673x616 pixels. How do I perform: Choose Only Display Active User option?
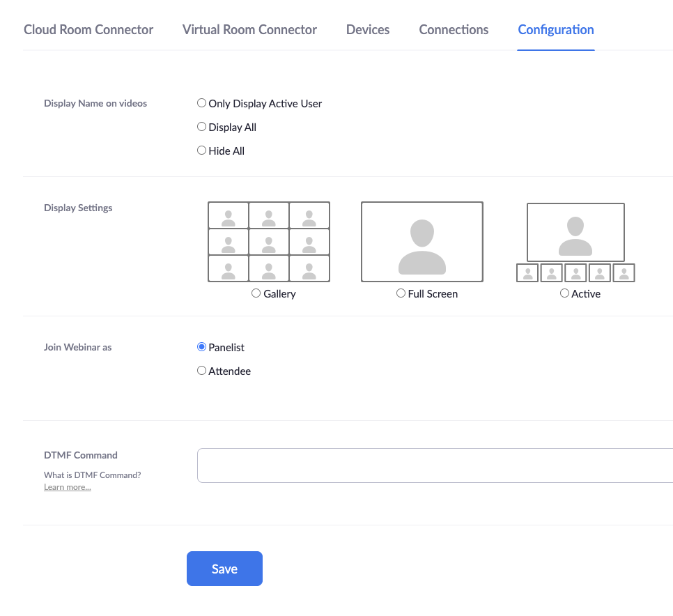coord(201,103)
